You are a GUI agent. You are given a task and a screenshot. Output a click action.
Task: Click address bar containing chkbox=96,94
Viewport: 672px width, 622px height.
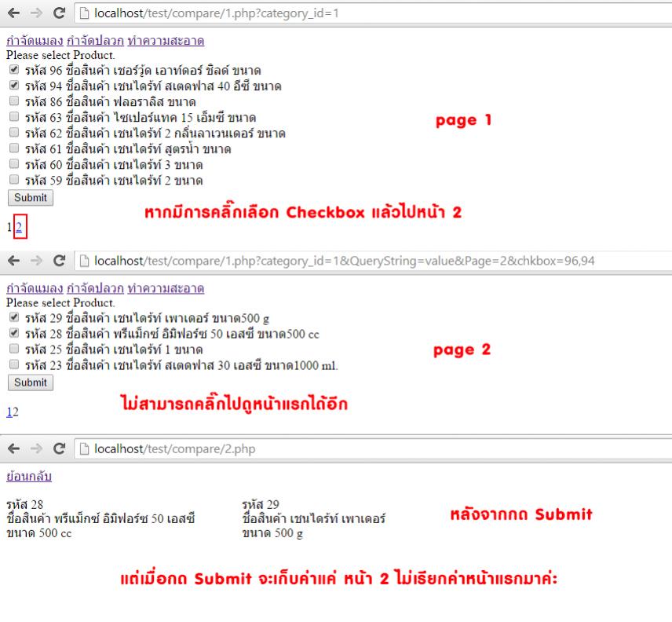[x=373, y=261]
